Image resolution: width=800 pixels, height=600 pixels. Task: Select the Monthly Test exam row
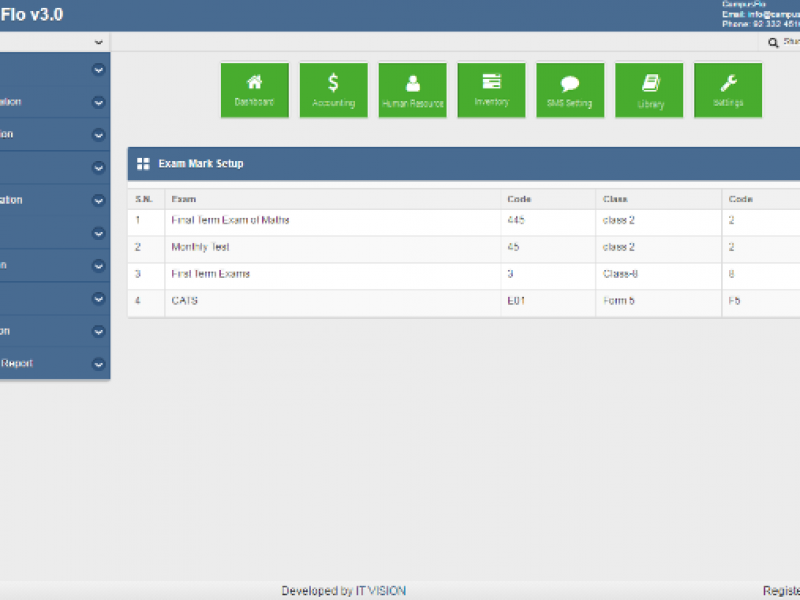[200, 247]
